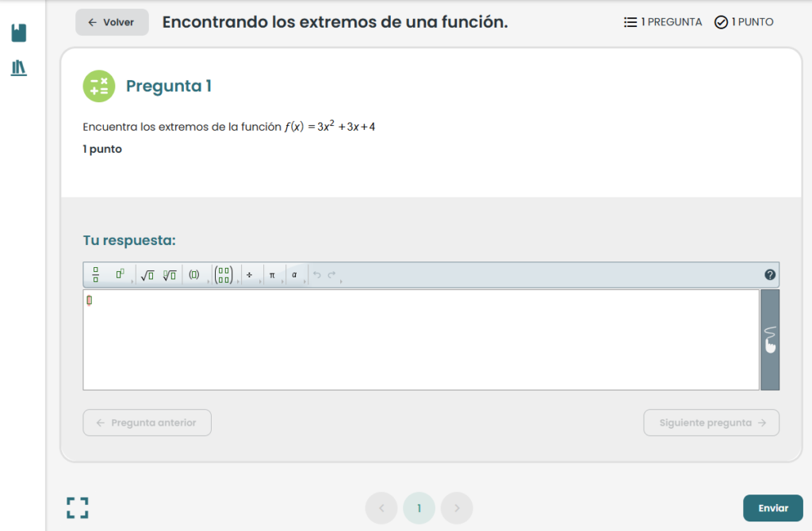Open the division operators group
812x531 pixels.
click(249, 275)
